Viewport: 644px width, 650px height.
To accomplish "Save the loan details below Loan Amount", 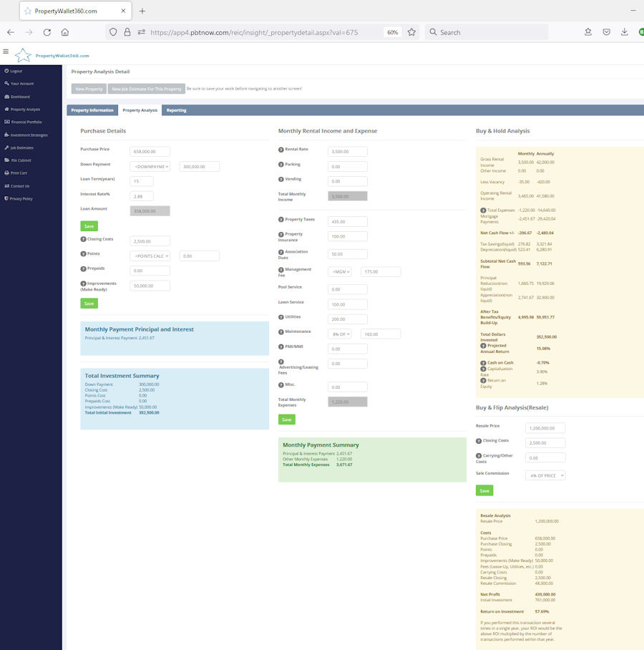I will pos(89,226).
